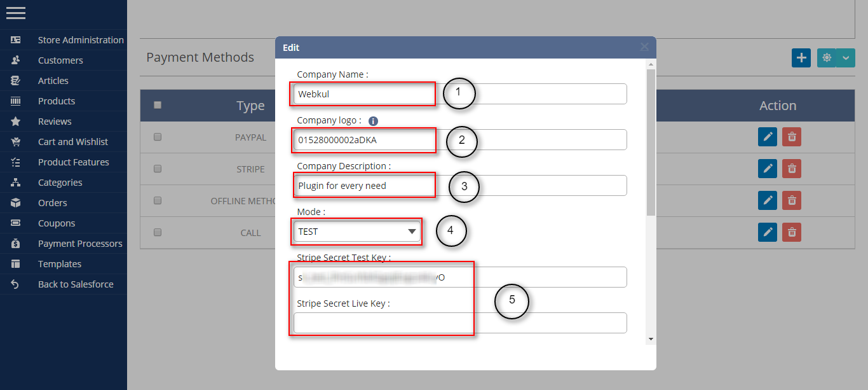868x390 pixels.
Task: Click the teal gear settings icon
Action: [x=826, y=57]
